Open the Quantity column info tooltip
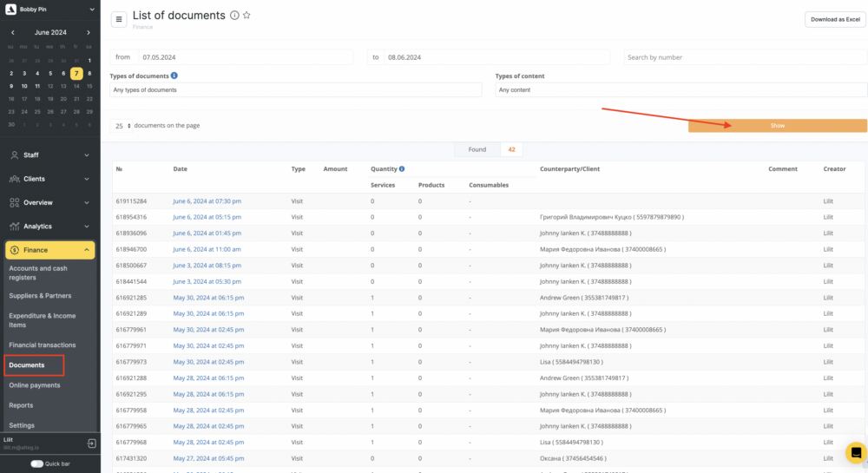The height and width of the screenshot is (473, 868). point(402,168)
